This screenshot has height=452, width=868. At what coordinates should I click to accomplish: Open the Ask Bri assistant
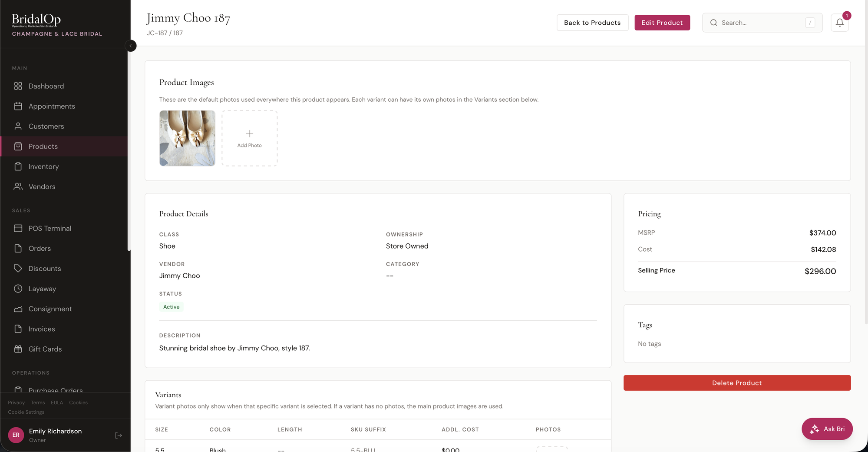tap(827, 429)
